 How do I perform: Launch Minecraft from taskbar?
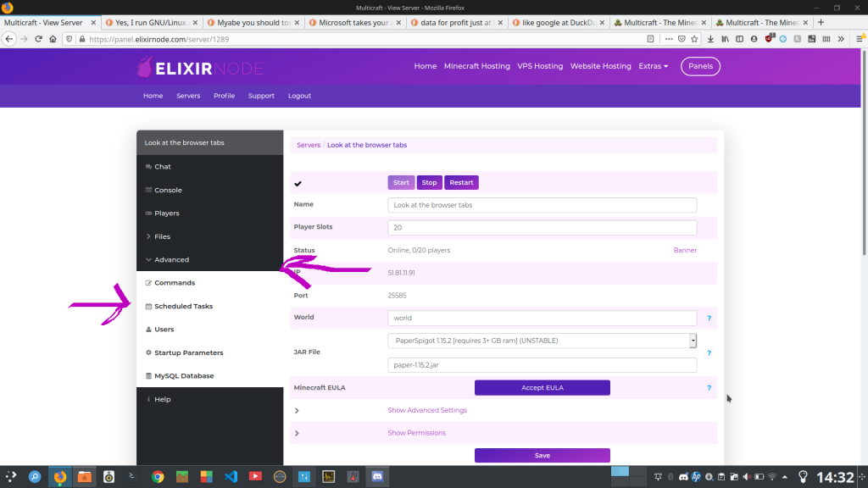tap(182, 477)
